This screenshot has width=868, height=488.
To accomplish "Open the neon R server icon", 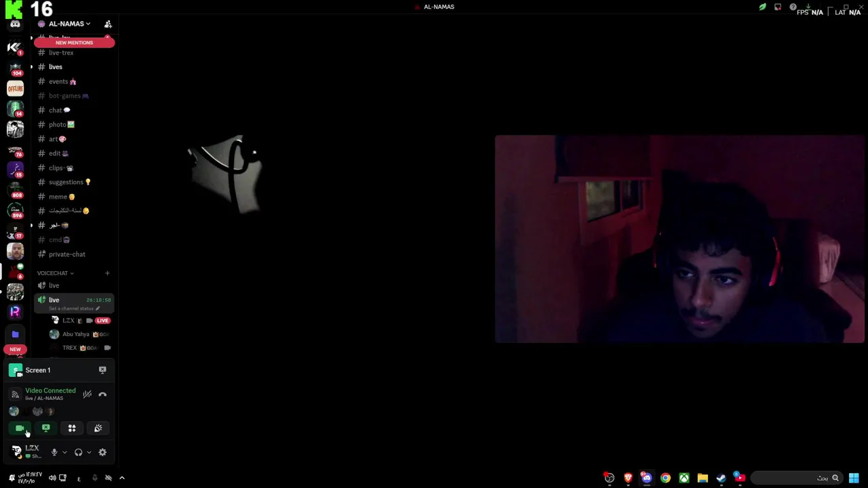I will tap(15, 312).
